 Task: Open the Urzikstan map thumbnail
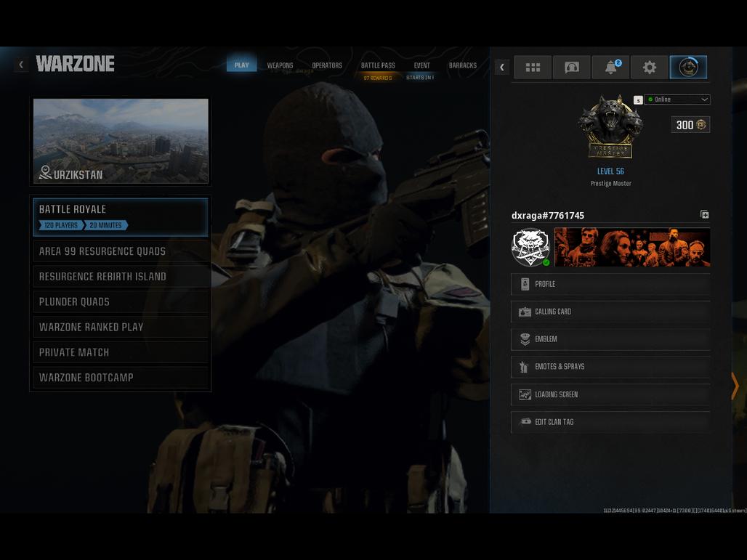121,141
